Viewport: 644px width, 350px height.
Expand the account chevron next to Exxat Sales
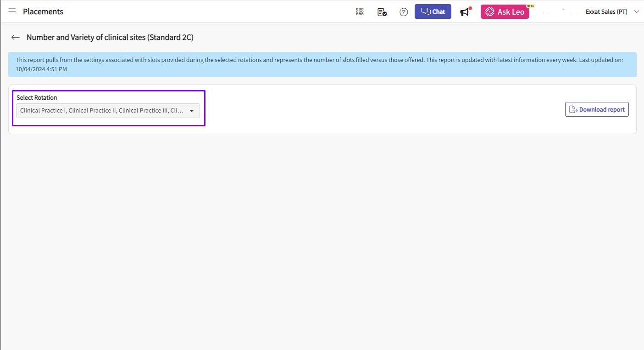(x=636, y=12)
